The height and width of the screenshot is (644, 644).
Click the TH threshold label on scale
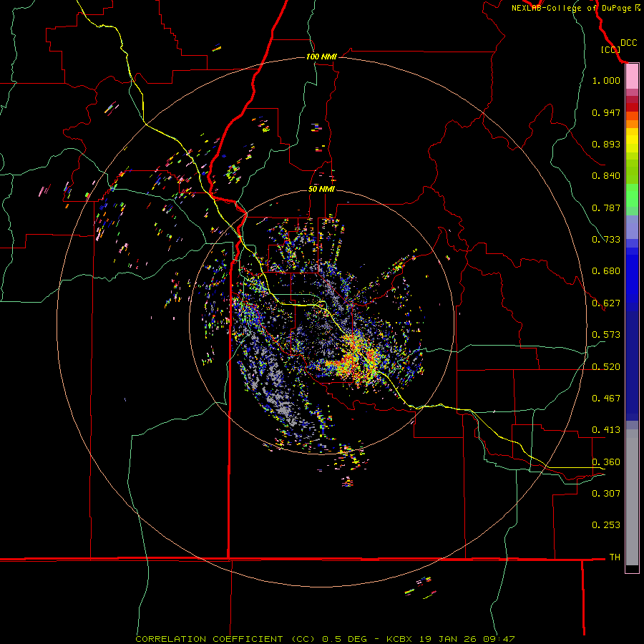tap(615, 557)
